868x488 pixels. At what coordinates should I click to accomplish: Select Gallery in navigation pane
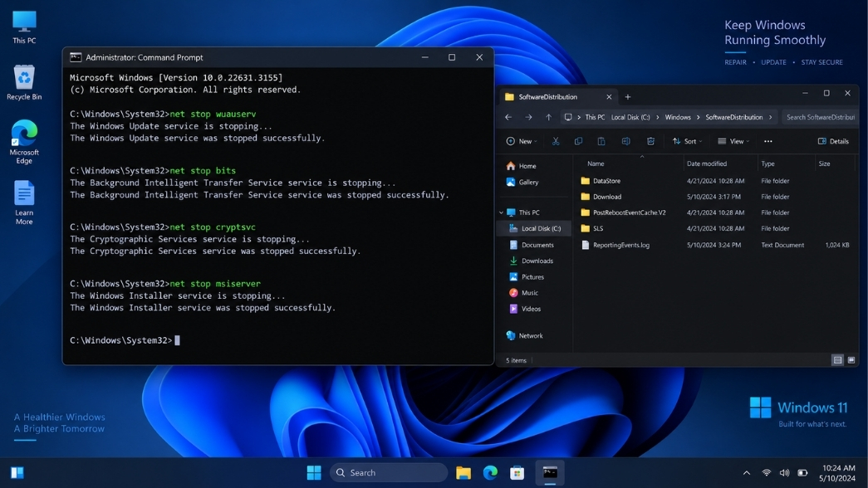pos(522,182)
